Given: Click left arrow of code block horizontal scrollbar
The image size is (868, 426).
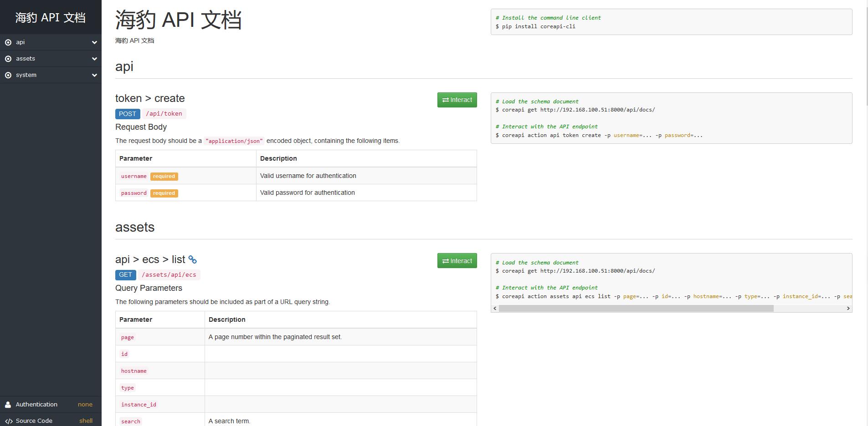Looking at the screenshot, I should pos(495,309).
